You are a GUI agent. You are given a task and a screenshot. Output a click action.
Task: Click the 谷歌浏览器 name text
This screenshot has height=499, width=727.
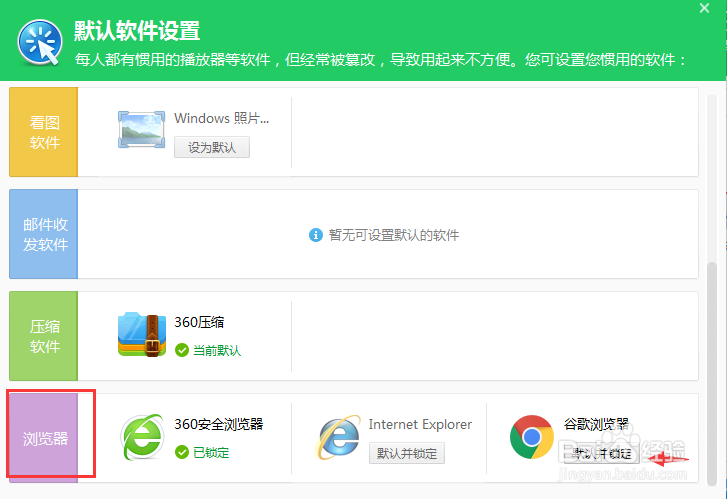596,424
